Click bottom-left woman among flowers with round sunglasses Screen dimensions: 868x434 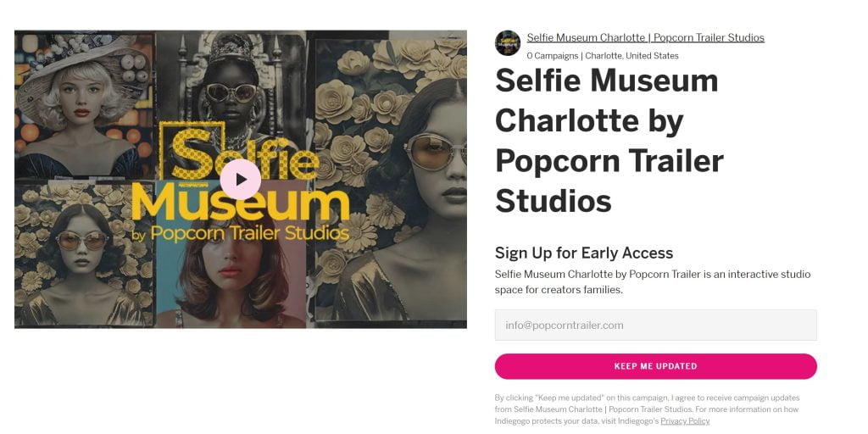tap(83, 253)
